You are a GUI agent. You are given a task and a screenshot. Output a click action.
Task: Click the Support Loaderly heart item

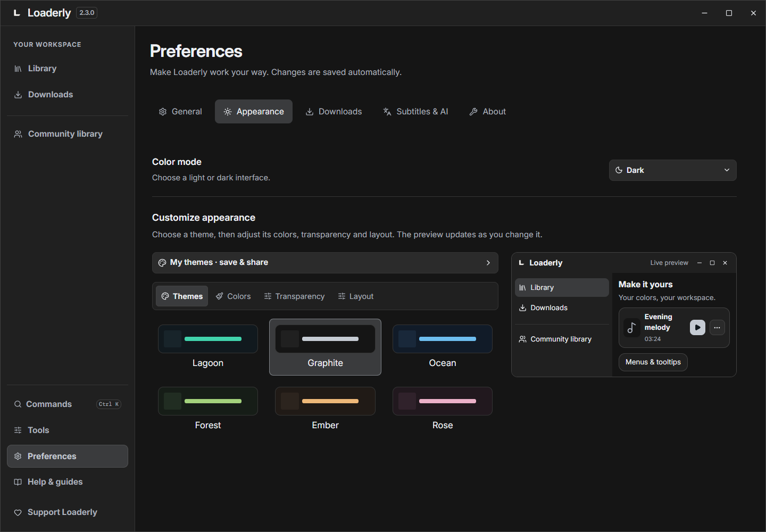(68, 512)
